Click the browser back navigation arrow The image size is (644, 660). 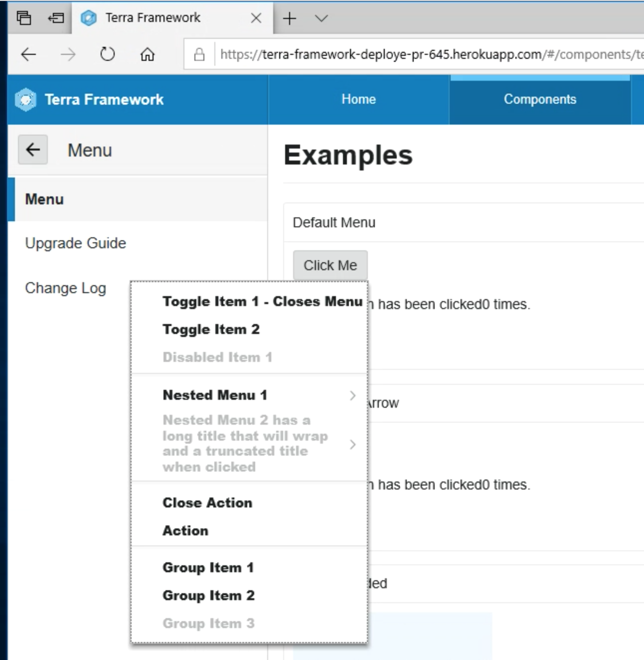(x=28, y=54)
